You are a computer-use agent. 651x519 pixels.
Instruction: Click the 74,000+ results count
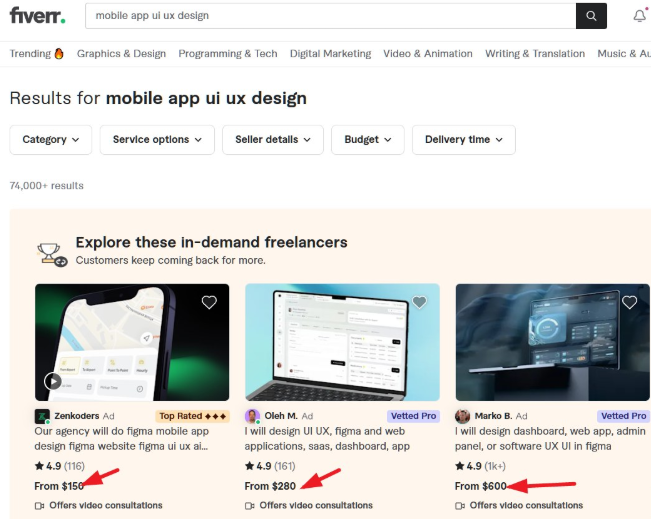[x=46, y=186]
